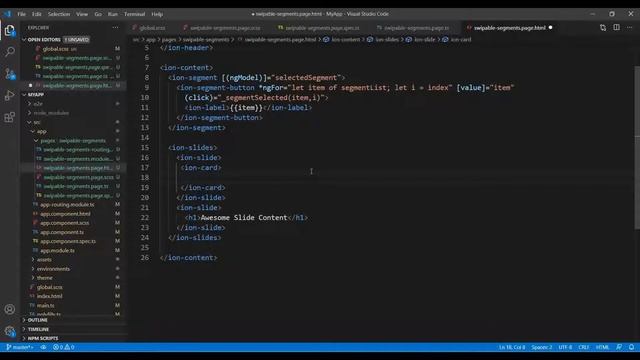Open the File menu
The width and height of the screenshot is (640, 360).
point(21,14)
